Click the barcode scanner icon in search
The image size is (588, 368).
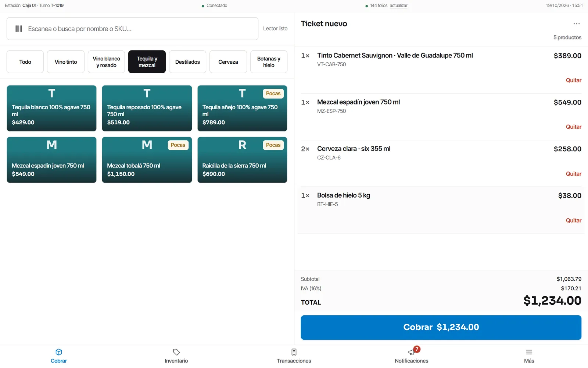(18, 29)
